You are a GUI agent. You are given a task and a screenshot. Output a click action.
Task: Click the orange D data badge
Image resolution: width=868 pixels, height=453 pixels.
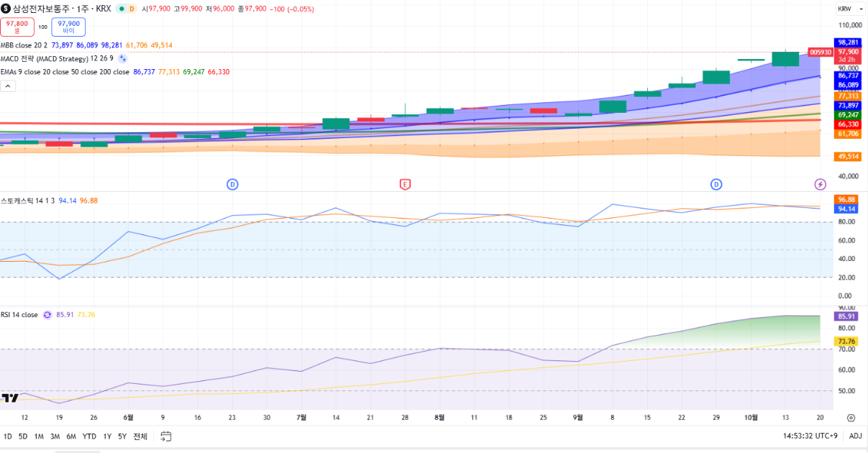point(132,9)
